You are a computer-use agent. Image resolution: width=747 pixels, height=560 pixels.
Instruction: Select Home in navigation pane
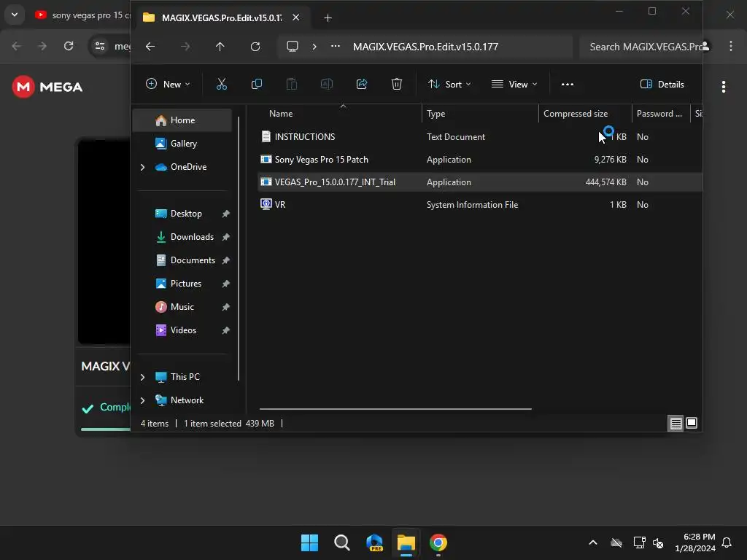click(182, 120)
